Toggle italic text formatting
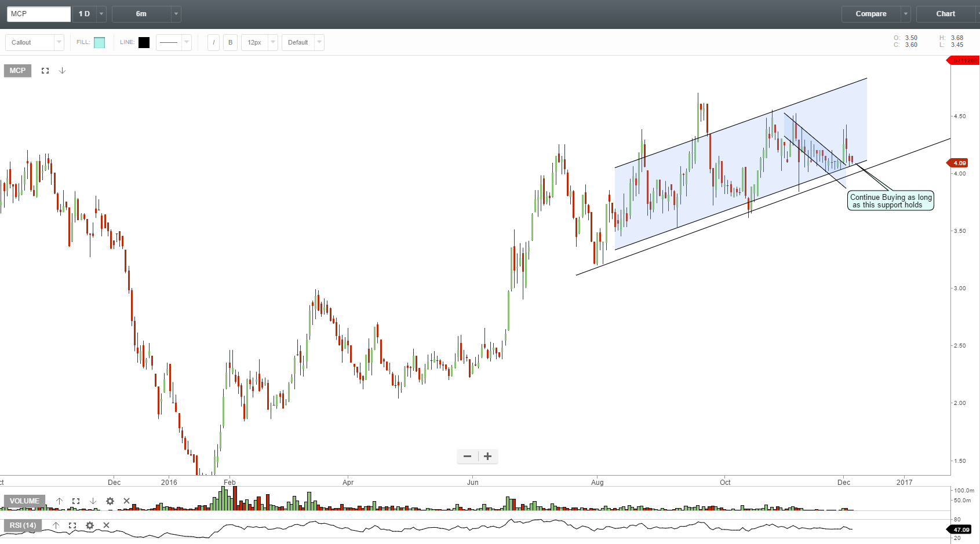This screenshot has width=980, height=544. [x=213, y=42]
